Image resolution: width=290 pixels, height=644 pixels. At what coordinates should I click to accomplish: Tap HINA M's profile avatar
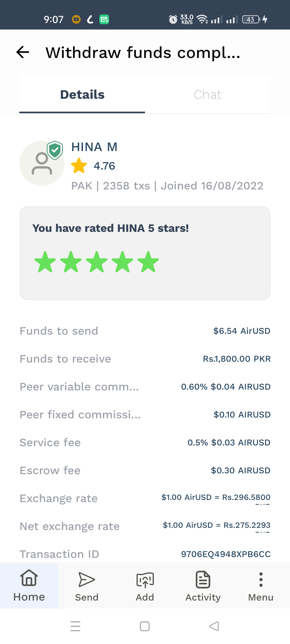(42, 163)
